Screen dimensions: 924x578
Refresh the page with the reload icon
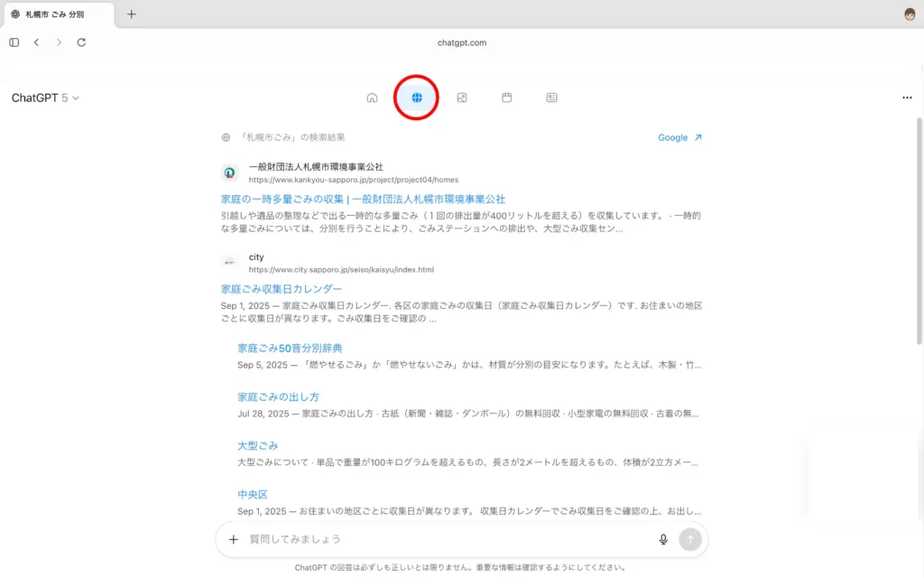pyautogui.click(x=81, y=42)
